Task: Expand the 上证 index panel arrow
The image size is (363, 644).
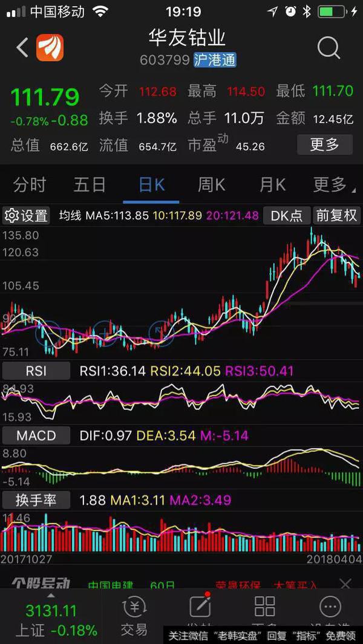Action: pyautogui.click(x=51, y=594)
